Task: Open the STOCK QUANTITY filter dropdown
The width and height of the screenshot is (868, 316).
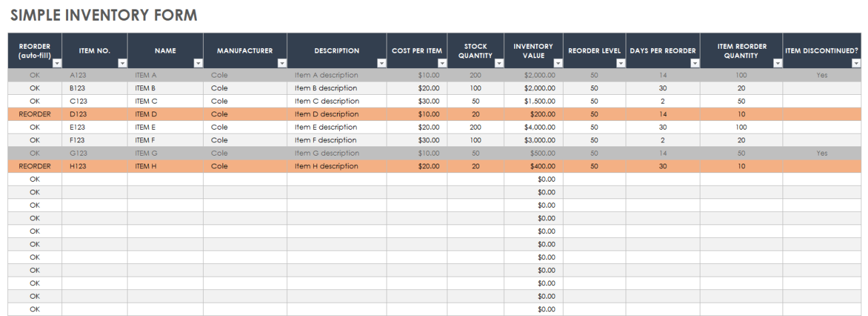Action: pos(499,63)
